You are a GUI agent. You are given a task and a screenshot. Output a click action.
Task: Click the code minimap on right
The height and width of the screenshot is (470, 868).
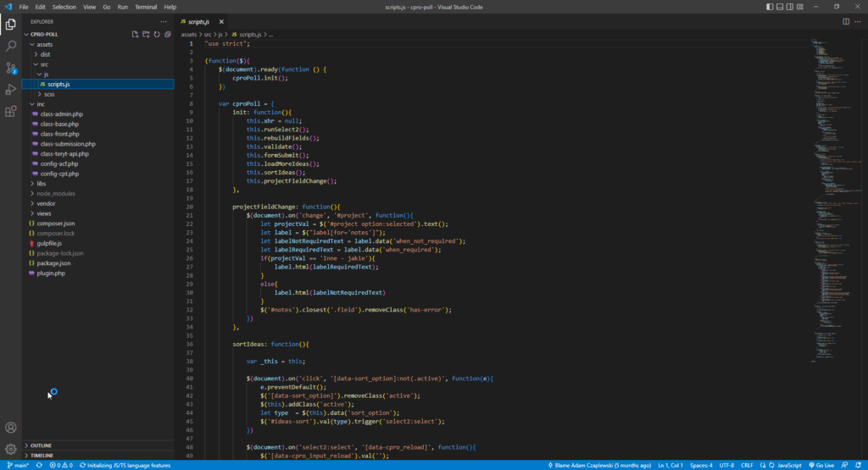coord(835,199)
